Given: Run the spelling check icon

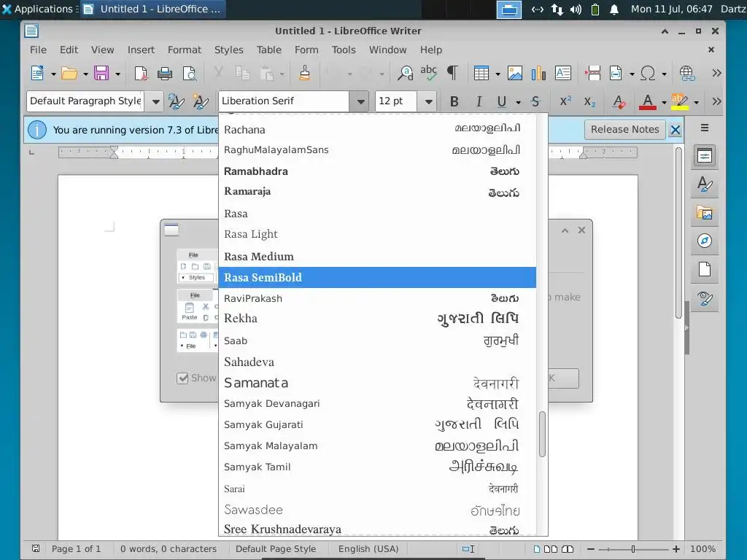Looking at the screenshot, I should [429, 72].
